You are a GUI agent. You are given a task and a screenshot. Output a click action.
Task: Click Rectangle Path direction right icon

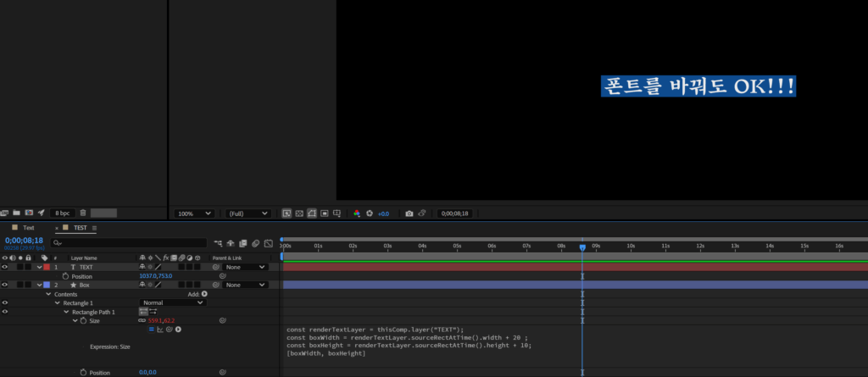[x=153, y=312]
